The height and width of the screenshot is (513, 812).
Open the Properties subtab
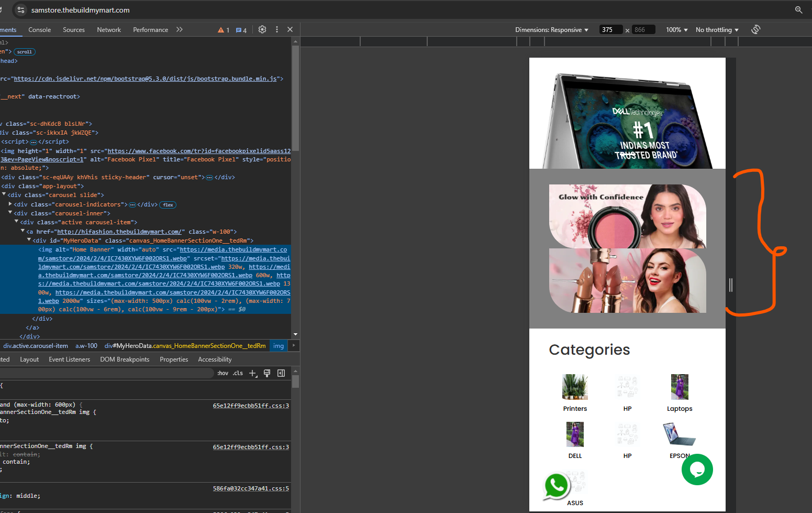tap(174, 359)
